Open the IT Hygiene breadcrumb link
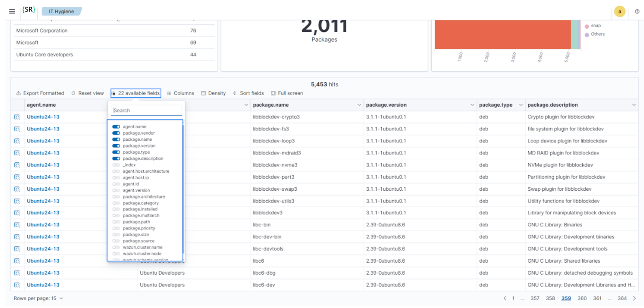This screenshot has height=308, width=644. (x=61, y=11)
